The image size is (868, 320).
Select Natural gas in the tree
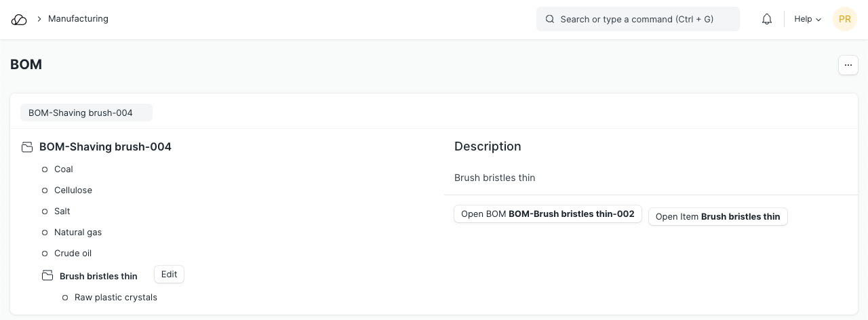pyautogui.click(x=78, y=233)
